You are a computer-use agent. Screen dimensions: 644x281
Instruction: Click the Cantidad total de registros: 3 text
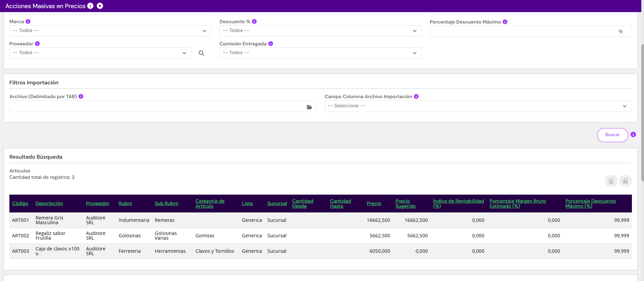[x=42, y=177]
